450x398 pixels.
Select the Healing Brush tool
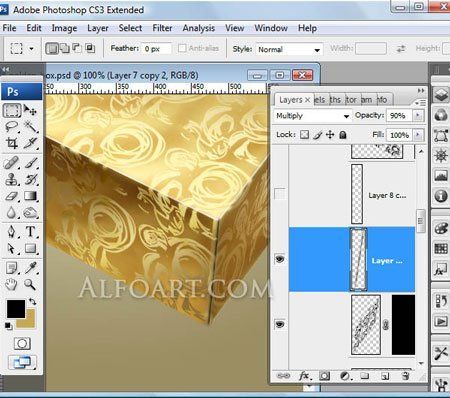tap(12, 163)
